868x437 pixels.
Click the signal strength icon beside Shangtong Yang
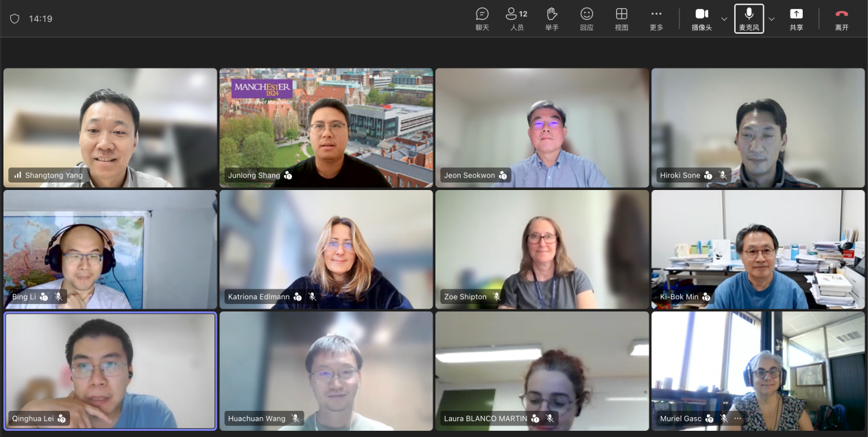coord(18,175)
